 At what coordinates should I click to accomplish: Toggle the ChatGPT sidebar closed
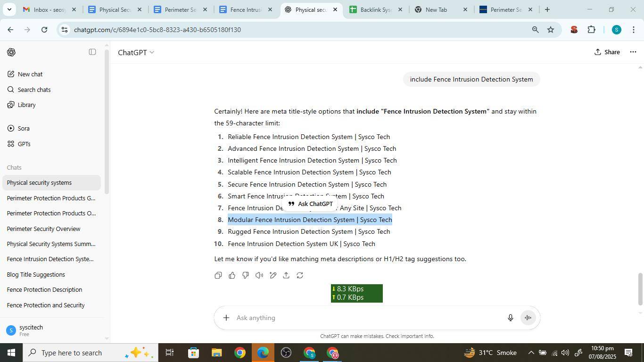92,52
